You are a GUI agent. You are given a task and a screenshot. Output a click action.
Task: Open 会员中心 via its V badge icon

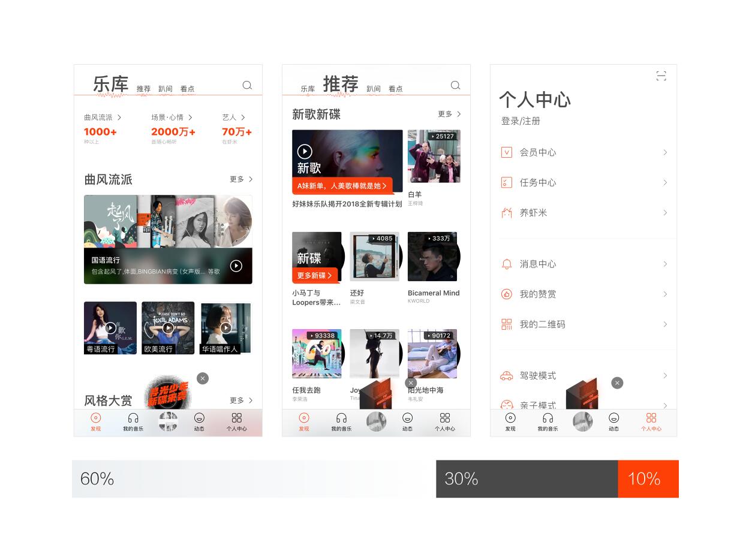coord(506,152)
